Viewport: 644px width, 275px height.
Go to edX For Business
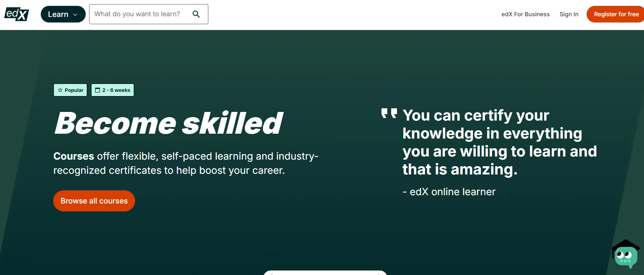point(525,14)
